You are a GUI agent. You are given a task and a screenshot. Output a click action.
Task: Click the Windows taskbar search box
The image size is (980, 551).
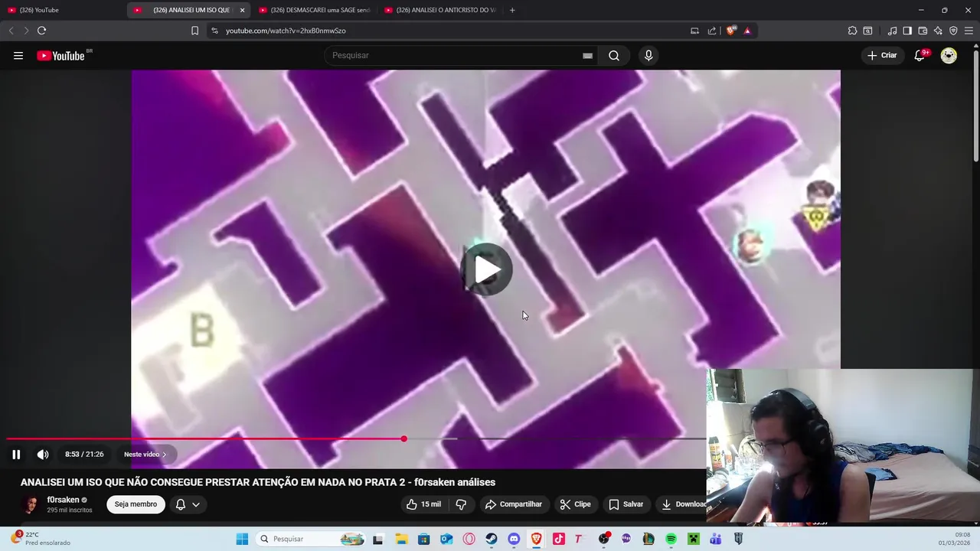coord(310,539)
